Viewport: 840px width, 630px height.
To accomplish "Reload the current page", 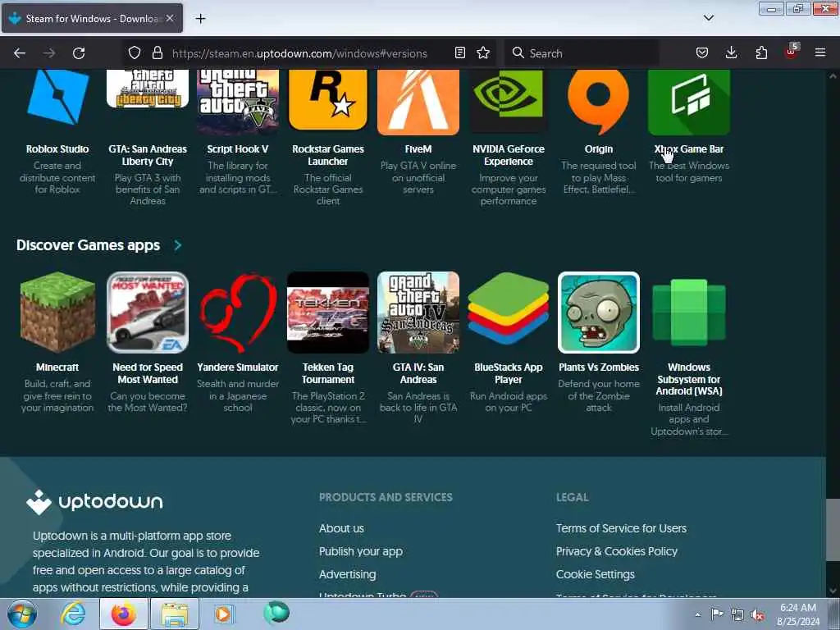I will click(x=79, y=53).
